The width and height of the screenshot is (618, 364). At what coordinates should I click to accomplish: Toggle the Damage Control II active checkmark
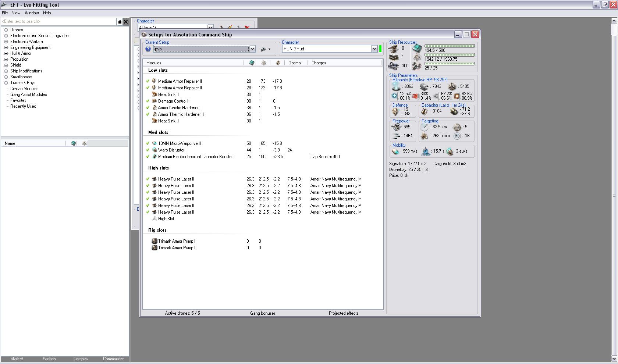click(148, 101)
